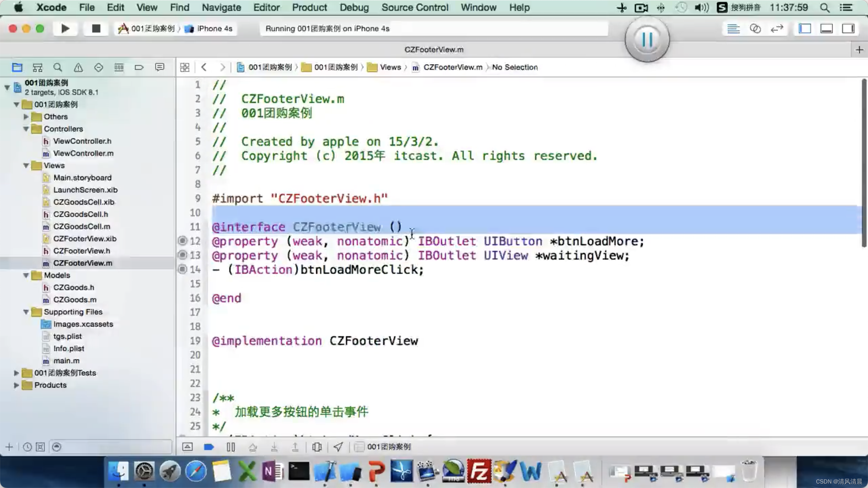Click Views folder in jump bar

click(x=384, y=67)
